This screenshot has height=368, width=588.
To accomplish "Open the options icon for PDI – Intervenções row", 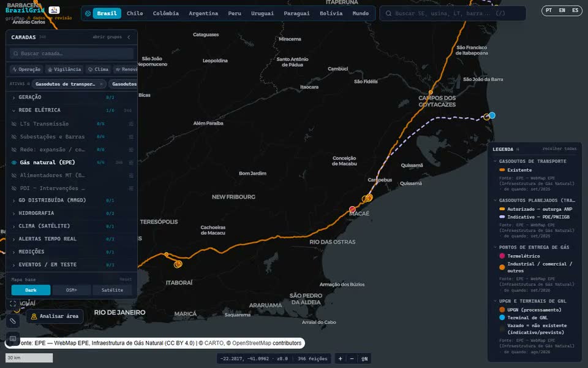I will coord(131,188).
